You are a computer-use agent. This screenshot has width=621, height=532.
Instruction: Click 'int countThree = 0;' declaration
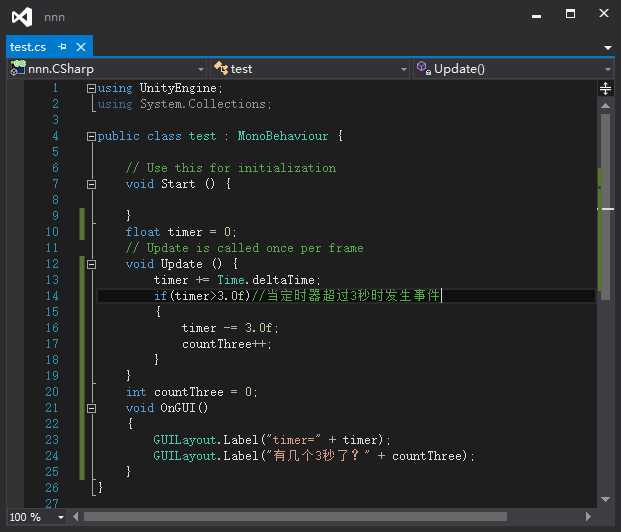pyautogui.click(x=191, y=392)
